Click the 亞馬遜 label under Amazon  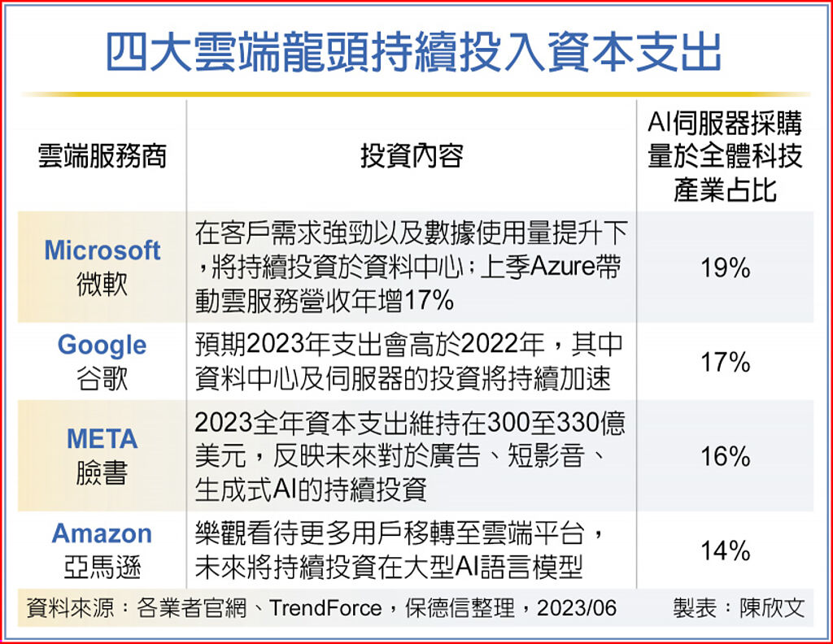(102, 567)
